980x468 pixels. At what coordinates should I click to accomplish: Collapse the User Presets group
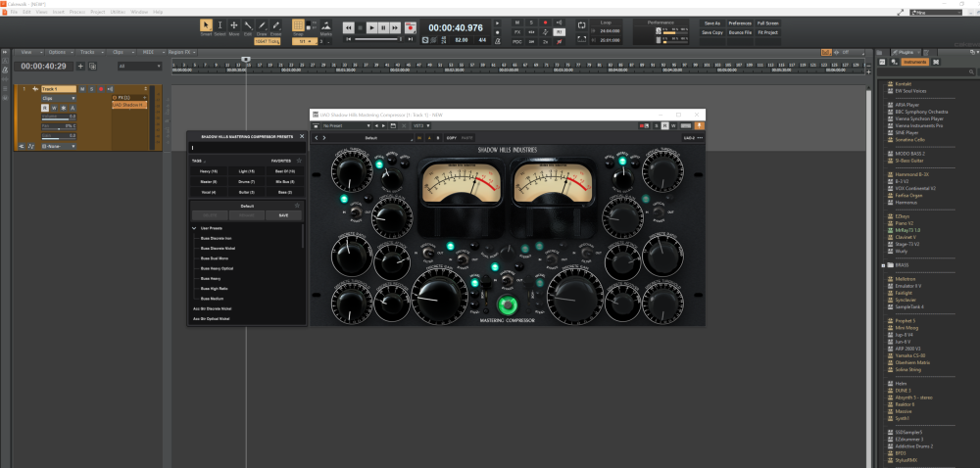coord(194,228)
